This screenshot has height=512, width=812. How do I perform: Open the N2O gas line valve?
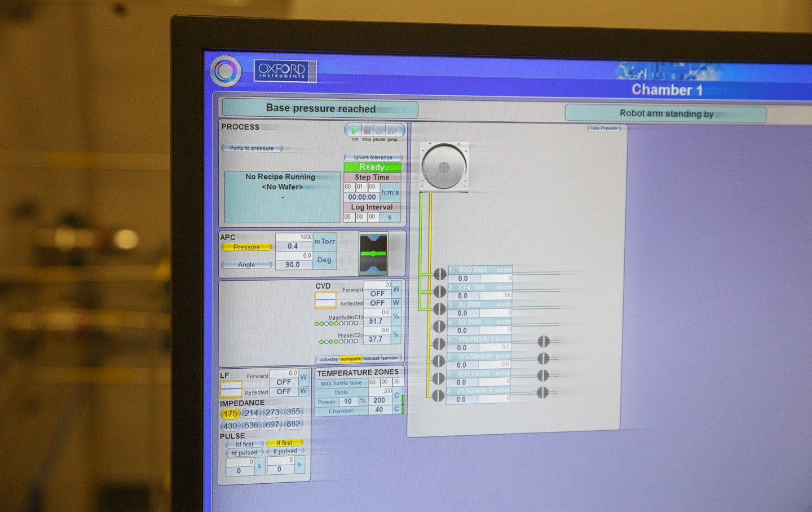[x=440, y=274]
